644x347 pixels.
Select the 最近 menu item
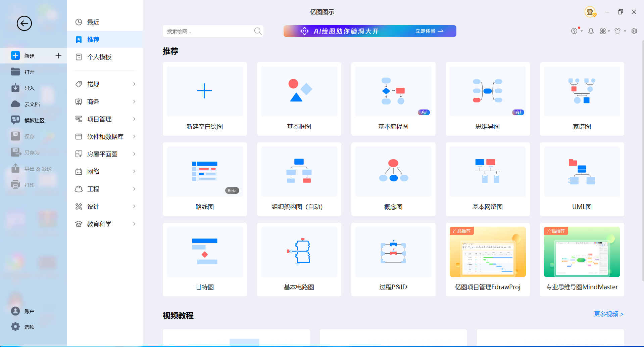pos(105,22)
